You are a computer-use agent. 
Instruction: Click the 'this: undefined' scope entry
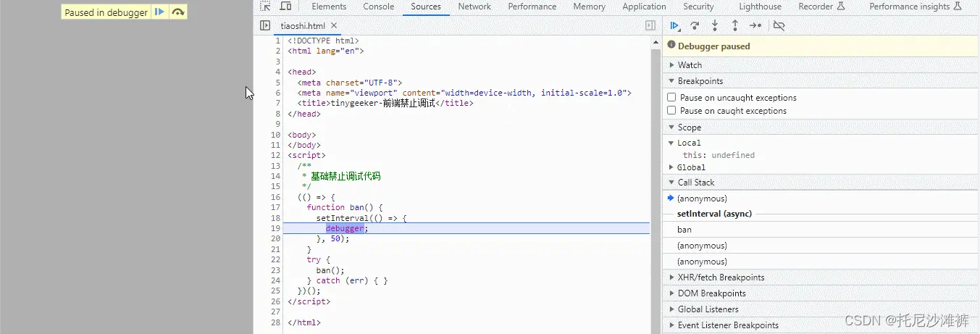point(719,155)
